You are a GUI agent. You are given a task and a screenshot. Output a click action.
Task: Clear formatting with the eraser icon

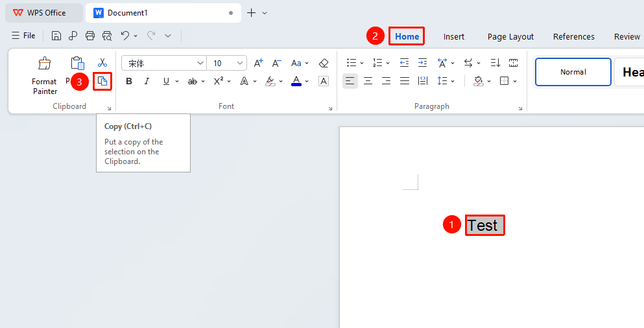[x=324, y=64]
